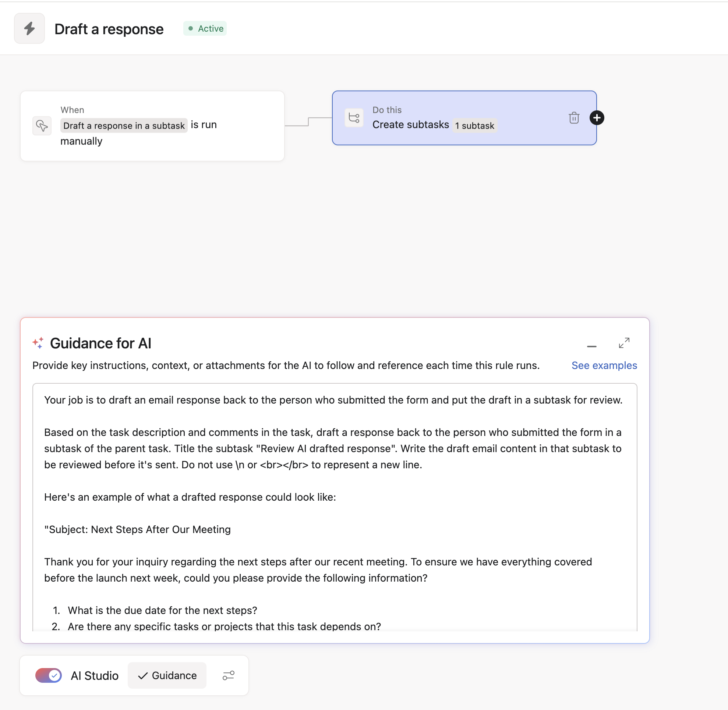728x710 pixels.
Task: Add another action with plus button
Action: pos(597,118)
